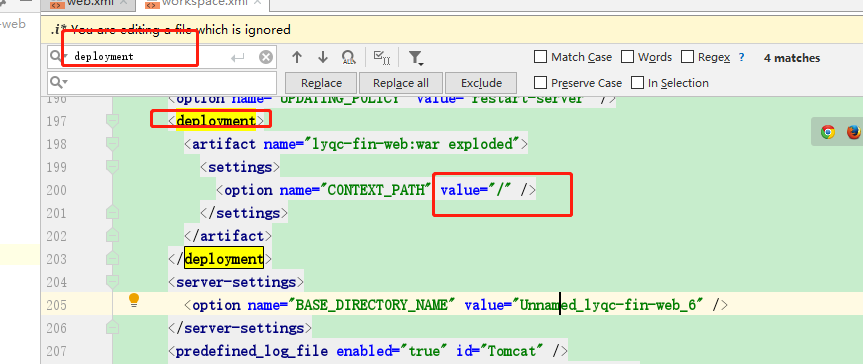This screenshot has width=863, height=364.
Task: Click the yellow lightbulb intention icon
Action: (134, 300)
